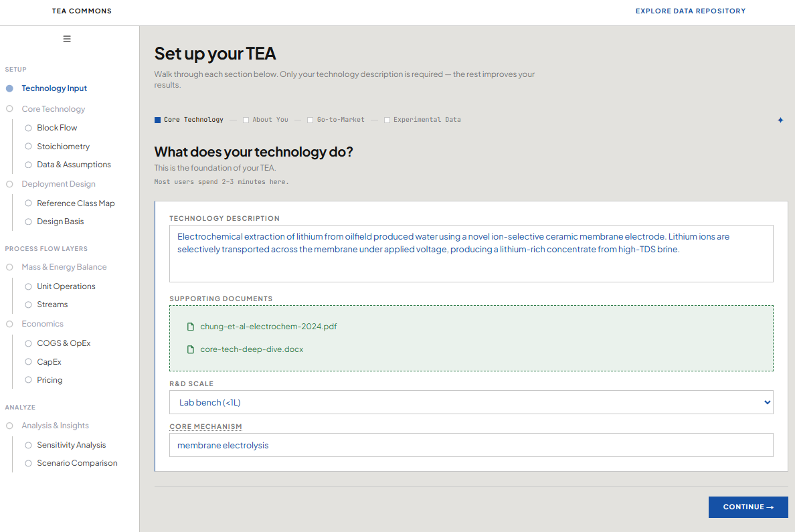Click the hamburger menu icon in sidebar
The image size is (795, 532).
coord(67,39)
